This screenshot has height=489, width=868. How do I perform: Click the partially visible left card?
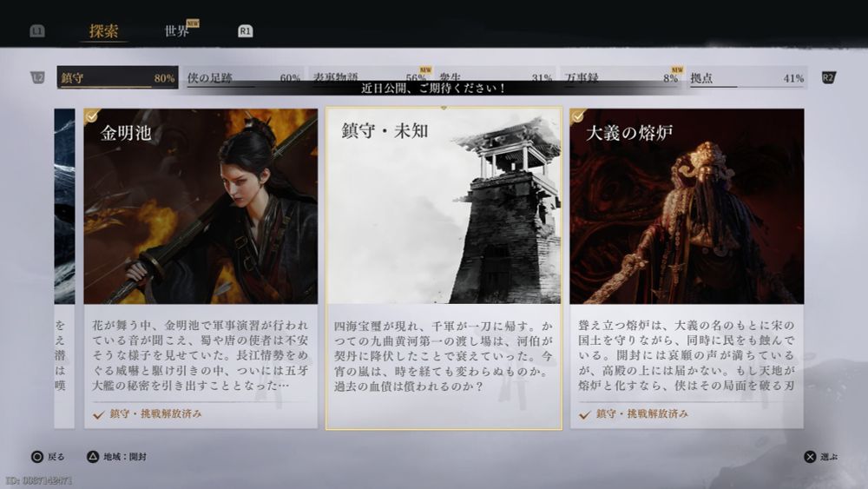point(64,268)
